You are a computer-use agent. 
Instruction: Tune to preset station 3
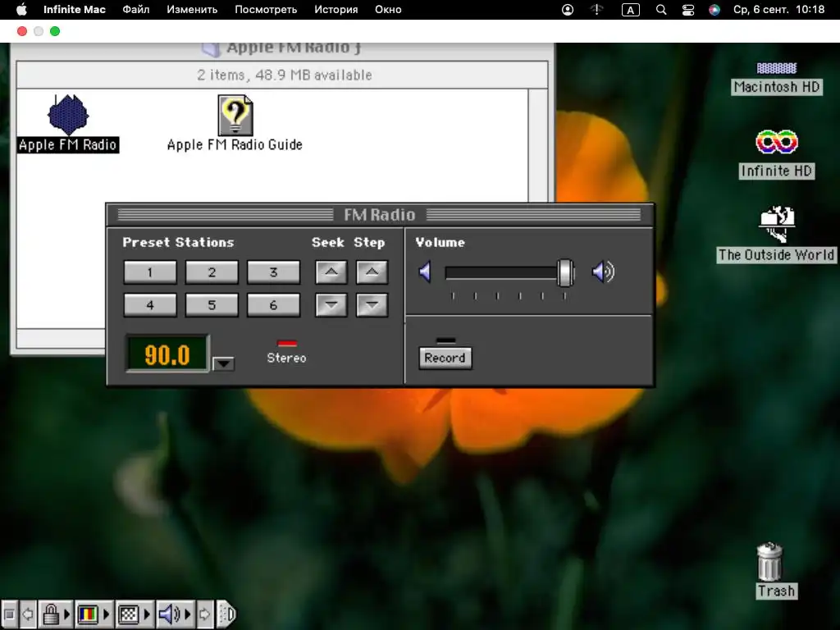click(x=273, y=272)
